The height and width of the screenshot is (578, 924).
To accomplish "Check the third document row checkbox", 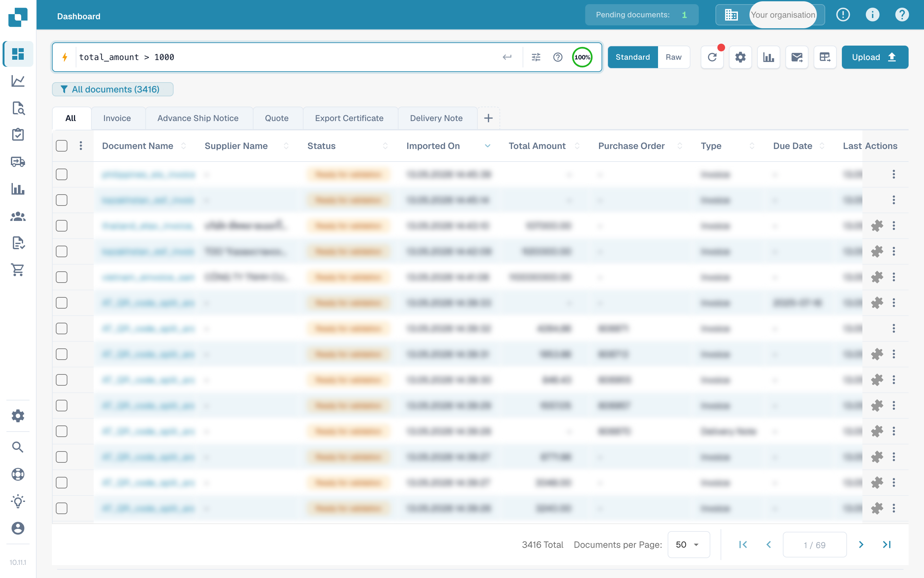I will coord(62,225).
